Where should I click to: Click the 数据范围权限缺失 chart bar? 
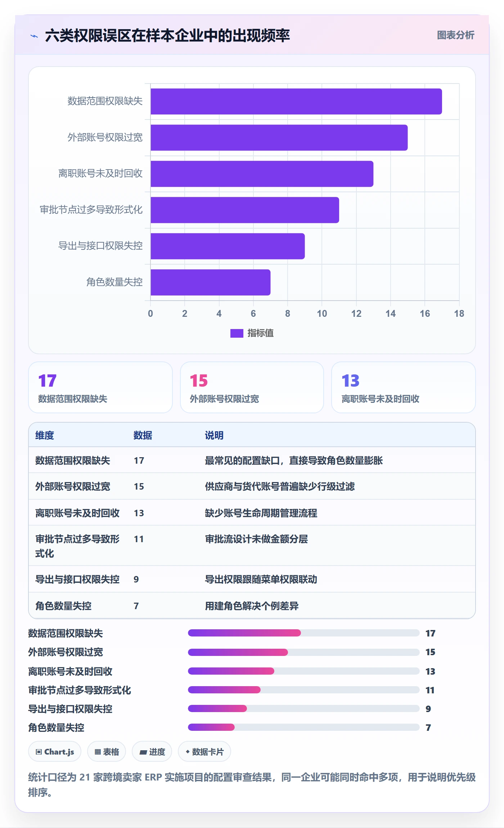click(296, 102)
